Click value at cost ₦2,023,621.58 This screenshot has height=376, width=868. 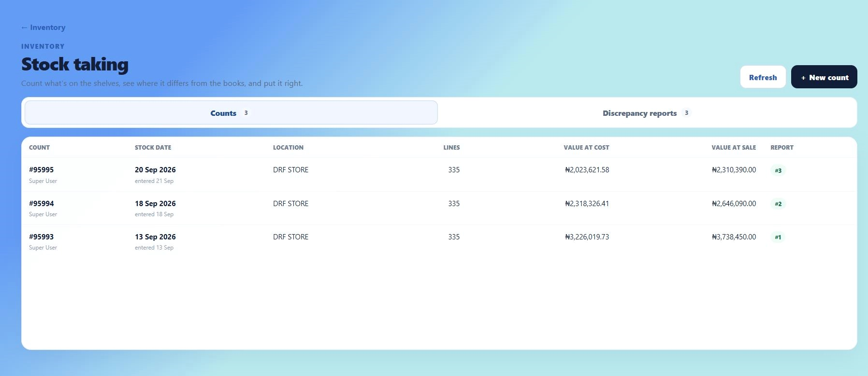587,170
